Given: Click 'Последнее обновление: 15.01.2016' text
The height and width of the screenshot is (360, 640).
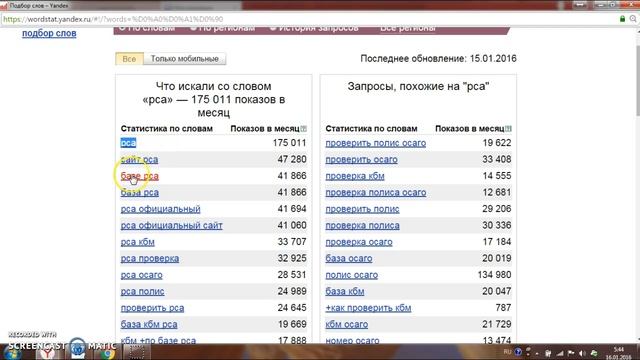Looking at the screenshot, I should (x=438, y=58).
